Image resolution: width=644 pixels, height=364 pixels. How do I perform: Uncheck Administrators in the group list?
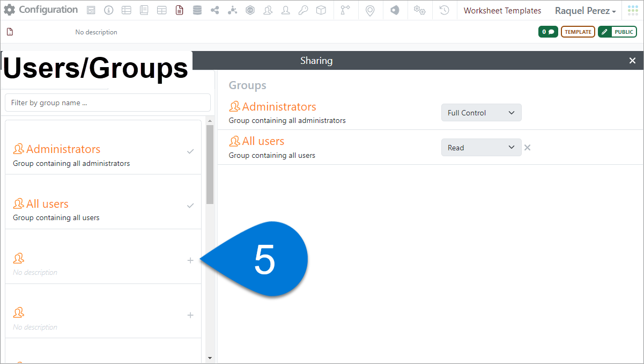pyautogui.click(x=190, y=152)
